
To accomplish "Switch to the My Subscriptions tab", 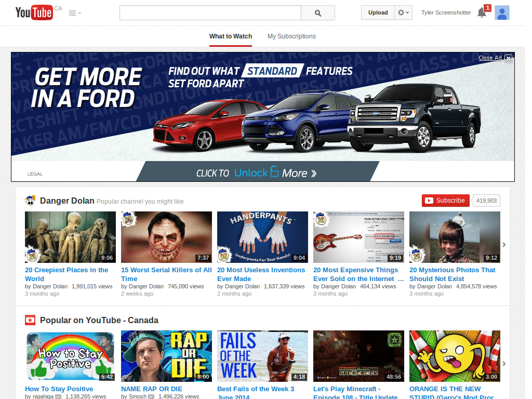I will [291, 36].
